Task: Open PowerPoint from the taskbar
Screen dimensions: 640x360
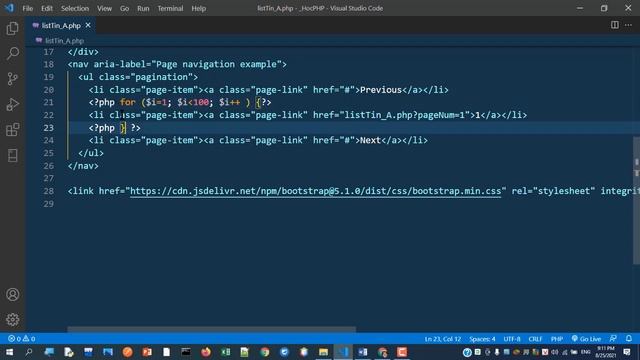Action: pos(147,352)
